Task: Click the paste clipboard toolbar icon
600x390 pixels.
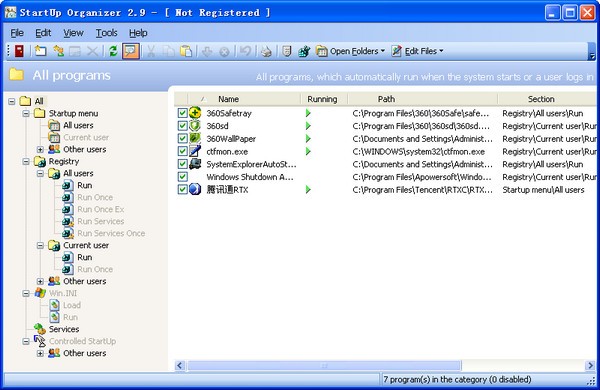Action: point(186,51)
